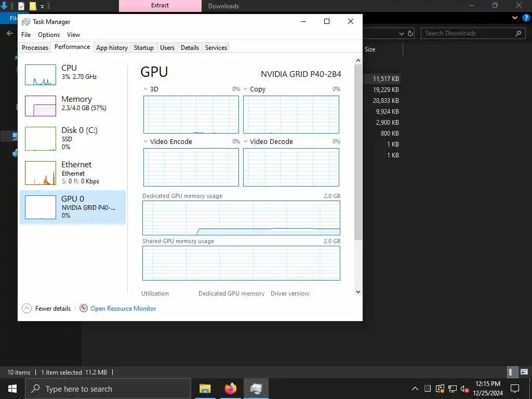The width and height of the screenshot is (532, 399).
Task: Select the CPU performance graph thumbnail
Action: click(x=41, y=75)
